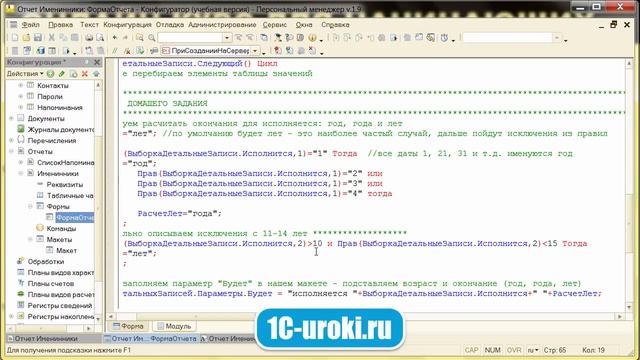The width and height of the screenshot is (640, 360).
Task: Activate the Отчет Им...: ФормаОтчета window tab
Action: [x=150, y=338]
